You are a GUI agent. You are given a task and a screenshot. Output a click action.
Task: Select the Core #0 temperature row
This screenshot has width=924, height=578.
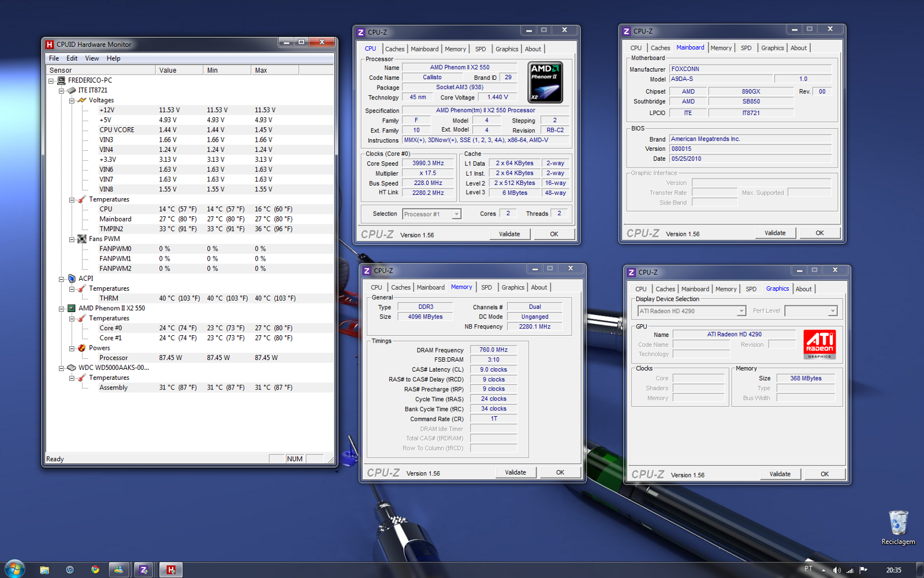pyautogui.click(x=189, y=328)
